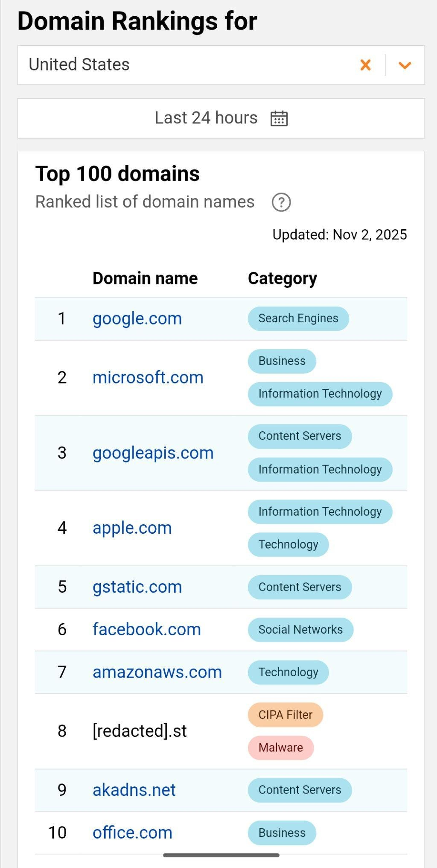Open the Last 24 hours date selector
The image size is (437, 868).
(x=206, y=118)
